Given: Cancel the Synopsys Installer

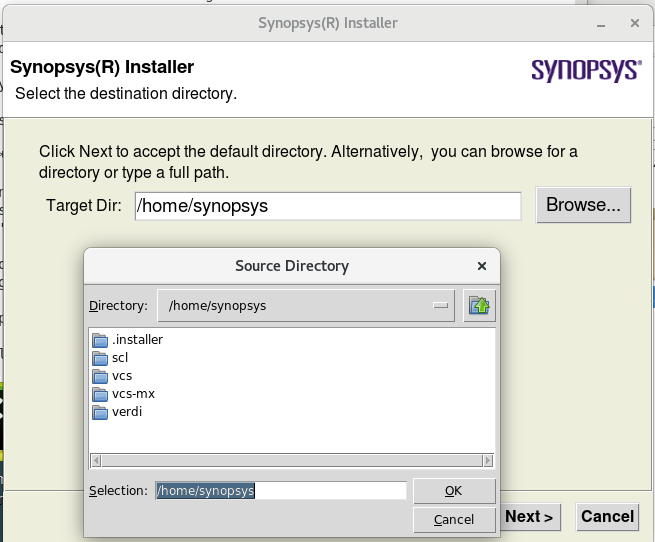Looking at the screenshot, I should (607, 517).
